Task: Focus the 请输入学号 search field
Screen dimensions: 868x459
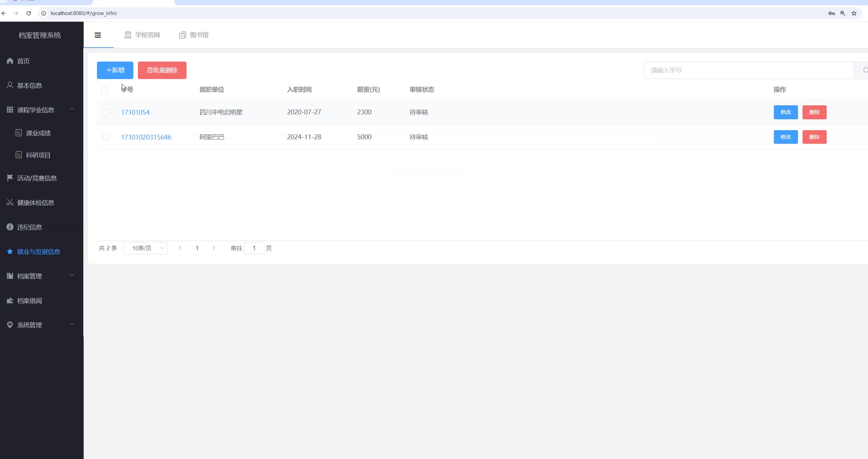Action: point(748,70)
